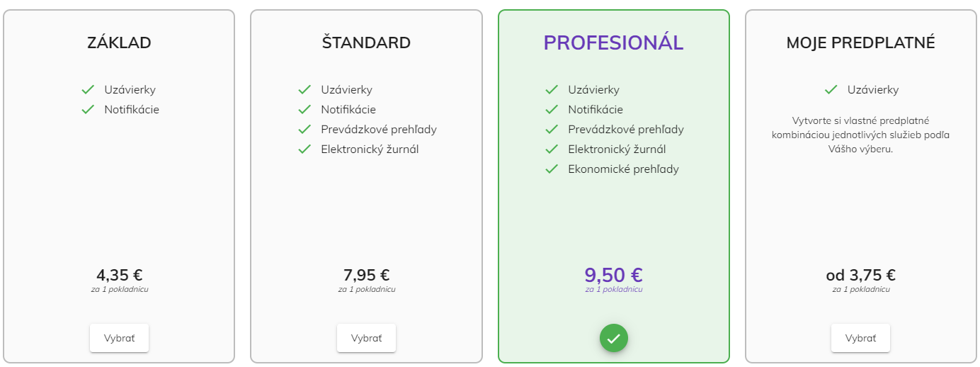Click the Ekonomické prehľady checkmark in the Profesionál plan

click(x=552, y=169)
